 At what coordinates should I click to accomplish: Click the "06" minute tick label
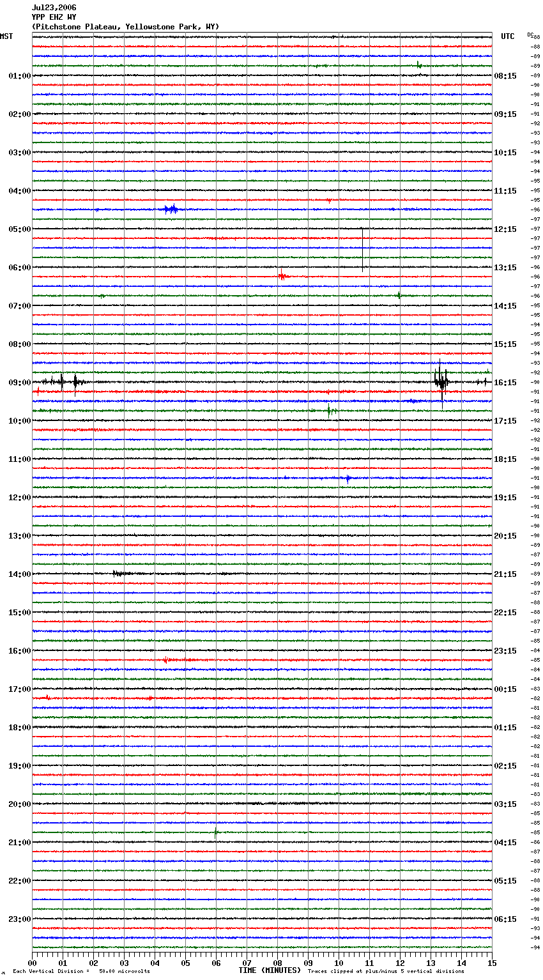[216, 963]
